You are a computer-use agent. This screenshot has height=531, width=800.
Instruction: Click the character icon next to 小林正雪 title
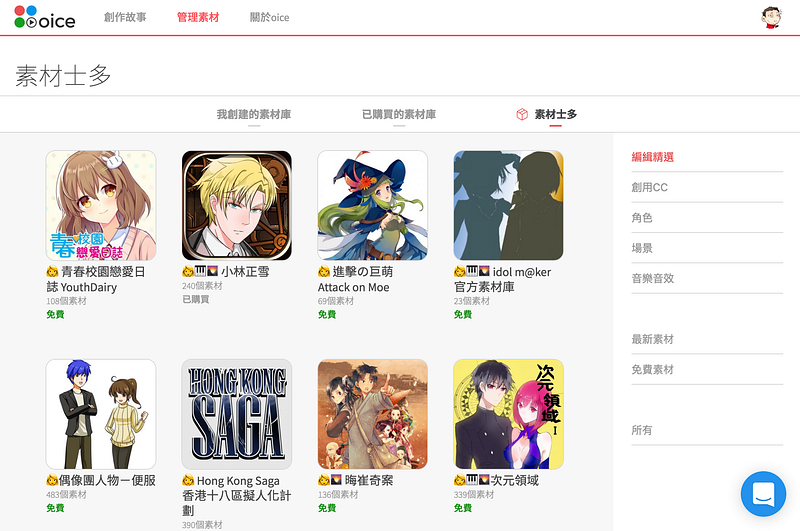tap(188, 271)
